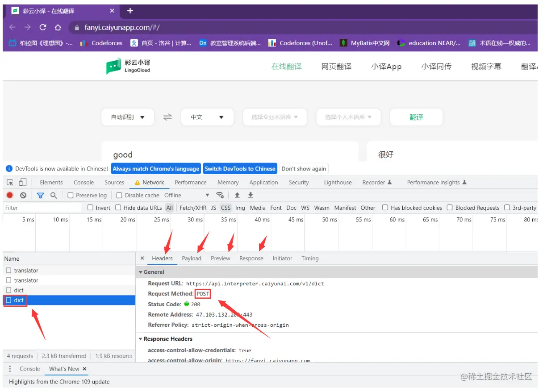The height and width of the screenshot is (392, 543).
Task: Click the browser address bar URL
Action: pos(122,27)
